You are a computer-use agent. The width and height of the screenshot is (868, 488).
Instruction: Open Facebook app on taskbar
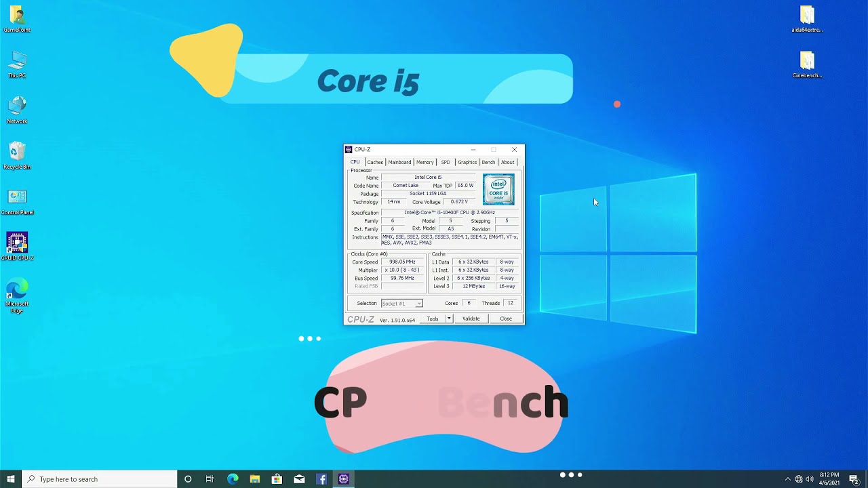coord(321,479)
